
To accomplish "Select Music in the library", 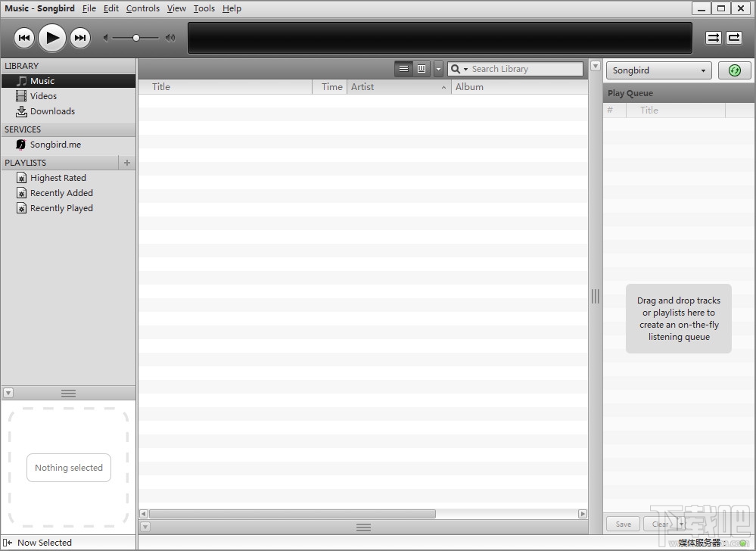I will [68, 81].
